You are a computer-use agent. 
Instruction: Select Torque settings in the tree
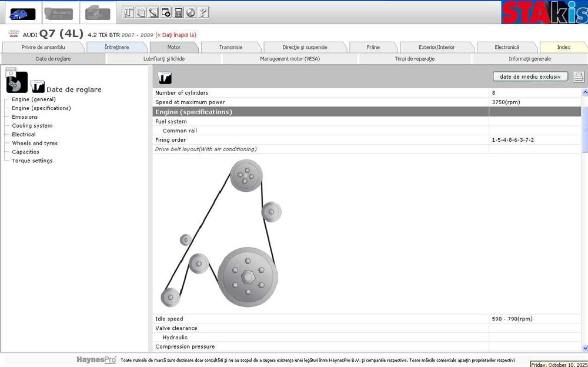pyautogui.click(x=32, y=161)
